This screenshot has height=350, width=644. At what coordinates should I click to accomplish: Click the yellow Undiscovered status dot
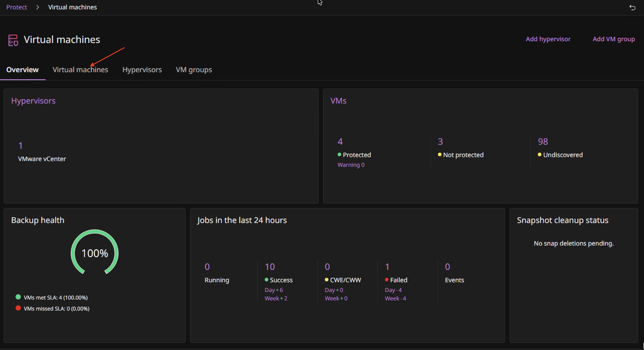point(539,155)
